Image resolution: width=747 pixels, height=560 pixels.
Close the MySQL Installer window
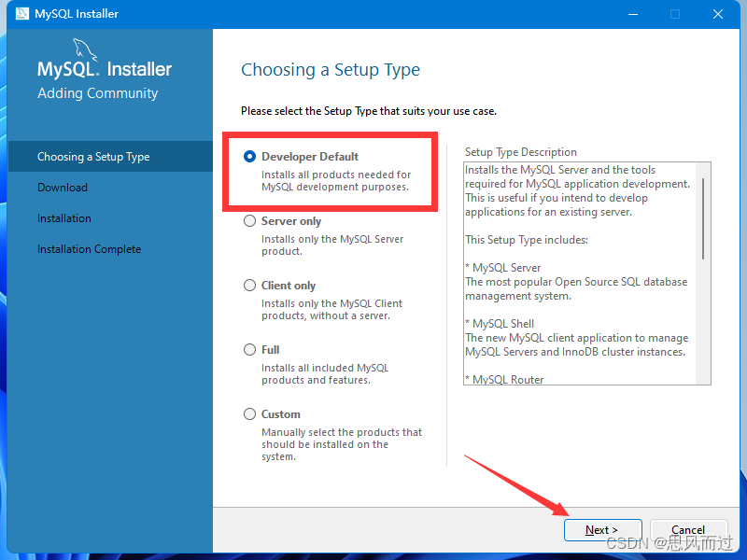718,14
